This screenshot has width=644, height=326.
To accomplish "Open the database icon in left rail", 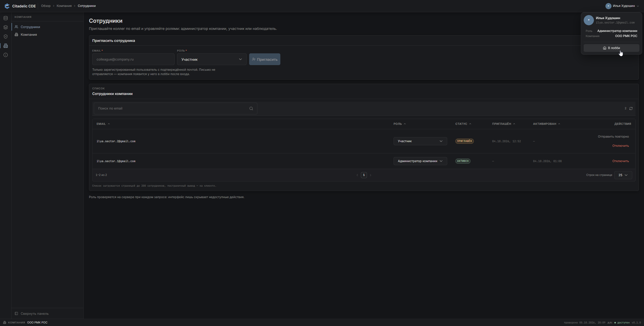I will pyautogui.click(x=6, y=18).
